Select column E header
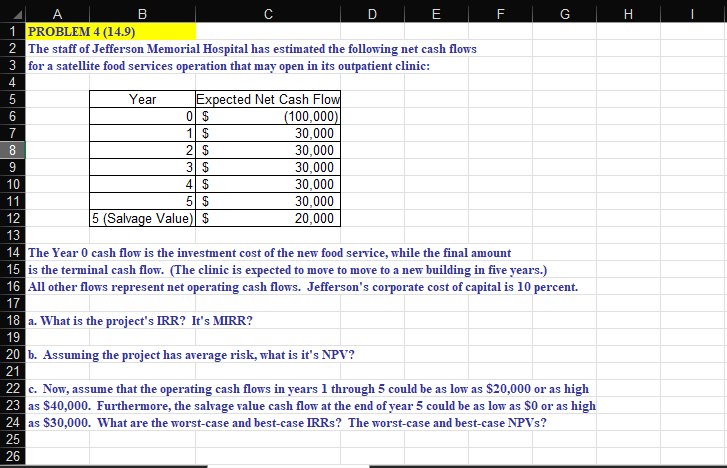The image size is (727, 468). pos(436,14)
